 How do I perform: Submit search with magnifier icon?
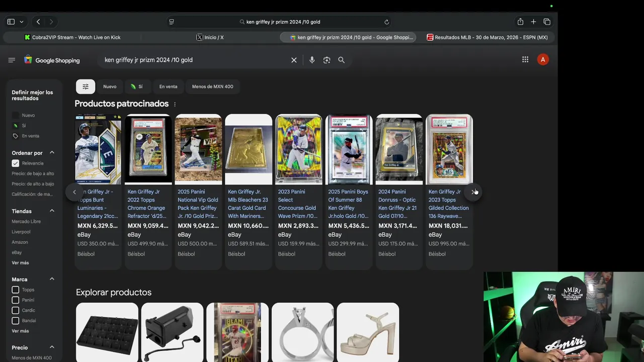click(341, 60)
